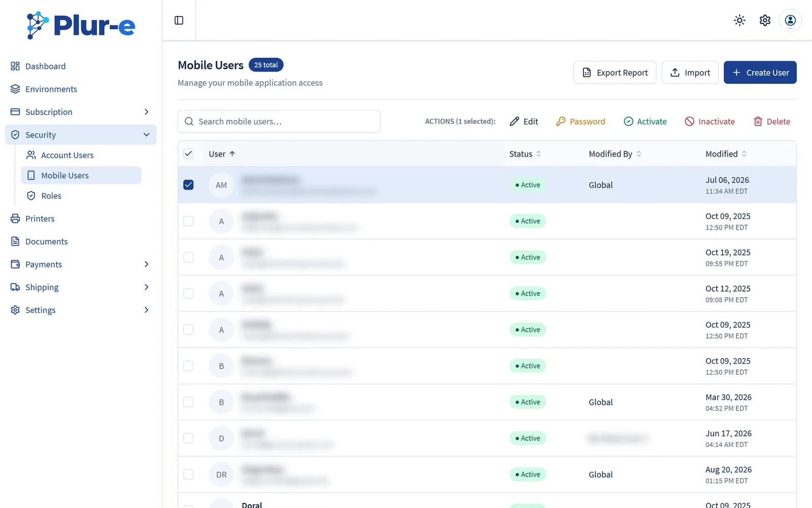The width and height of the screenshot is (812, 508).
Task: Switch theme using the sun icon
Action: point(739,20)
